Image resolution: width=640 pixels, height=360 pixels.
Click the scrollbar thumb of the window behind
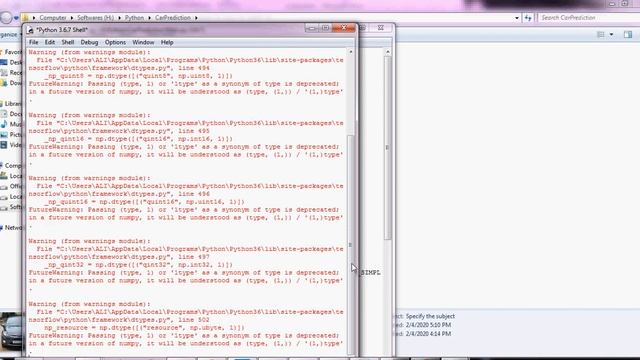coord(387,148)
